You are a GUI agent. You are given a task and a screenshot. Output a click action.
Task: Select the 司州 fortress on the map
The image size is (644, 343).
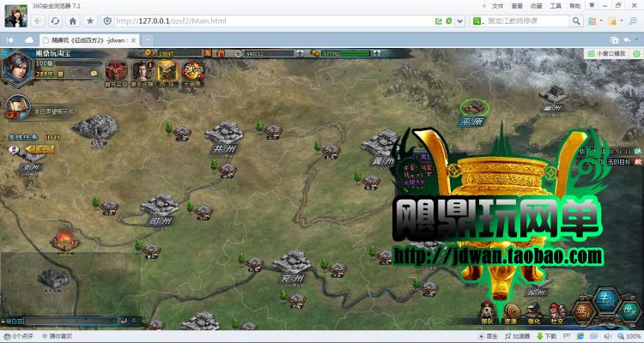(159, 208)
